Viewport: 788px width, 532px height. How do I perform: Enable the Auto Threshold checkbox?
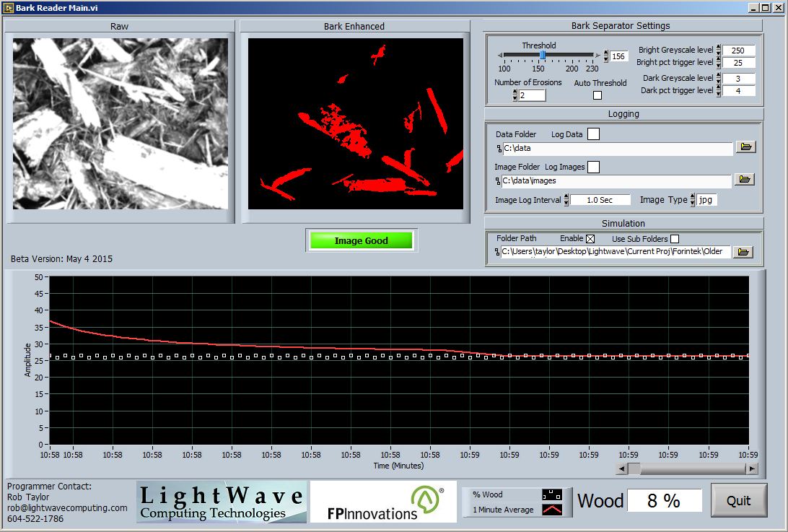[x=597, y=95]
